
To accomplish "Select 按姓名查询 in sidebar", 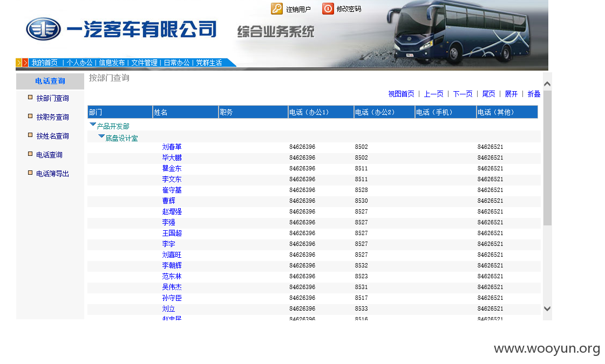I will [x=52, y=136].
